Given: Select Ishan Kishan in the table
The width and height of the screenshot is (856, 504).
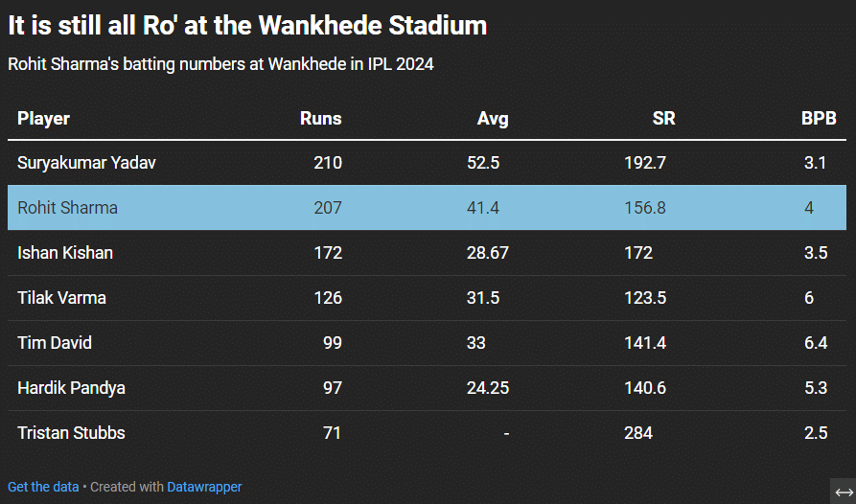Looking at the screenshot, I should 65,253.
